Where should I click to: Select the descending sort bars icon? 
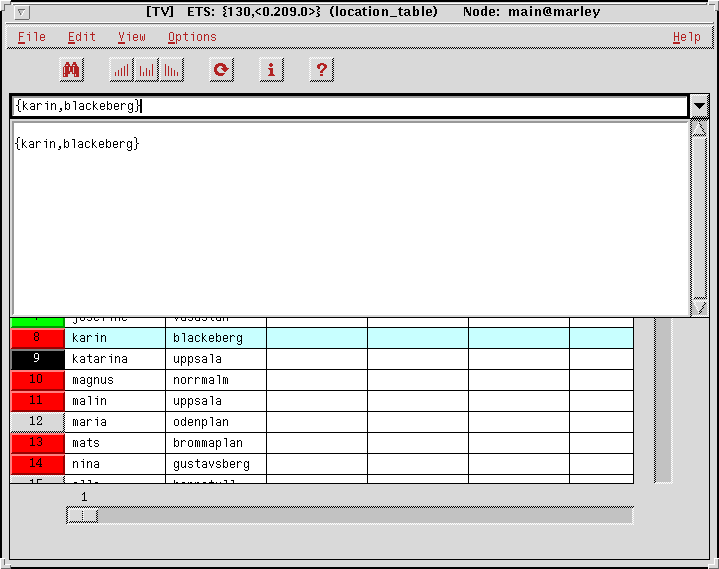tap(171, 70)
